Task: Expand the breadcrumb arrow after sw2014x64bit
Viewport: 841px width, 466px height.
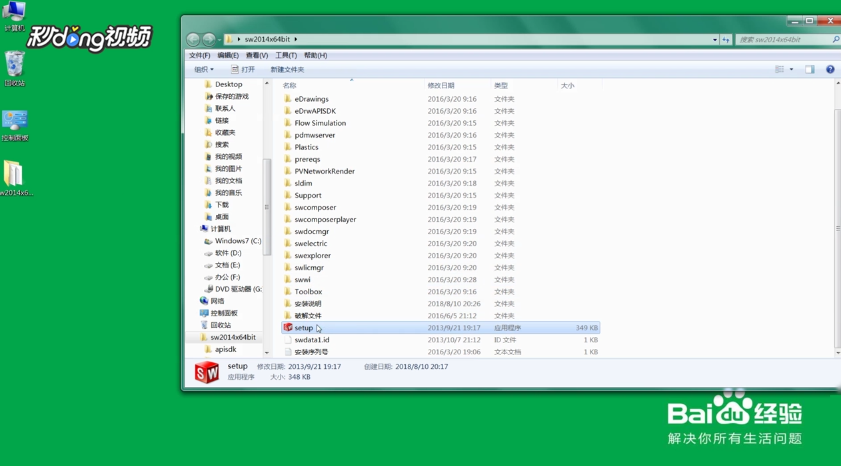Action: [x=296, y=39]
